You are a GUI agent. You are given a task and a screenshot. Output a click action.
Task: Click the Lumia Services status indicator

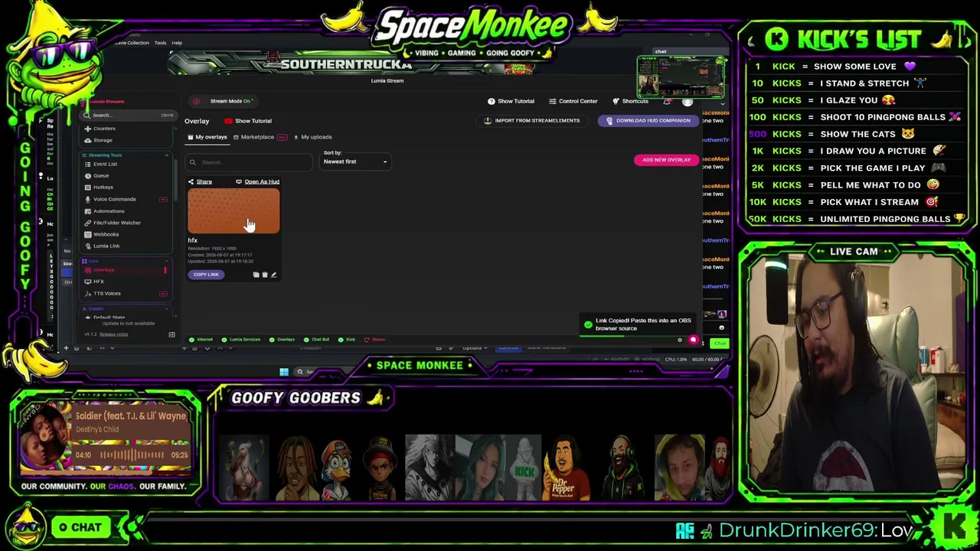[240, 340]
